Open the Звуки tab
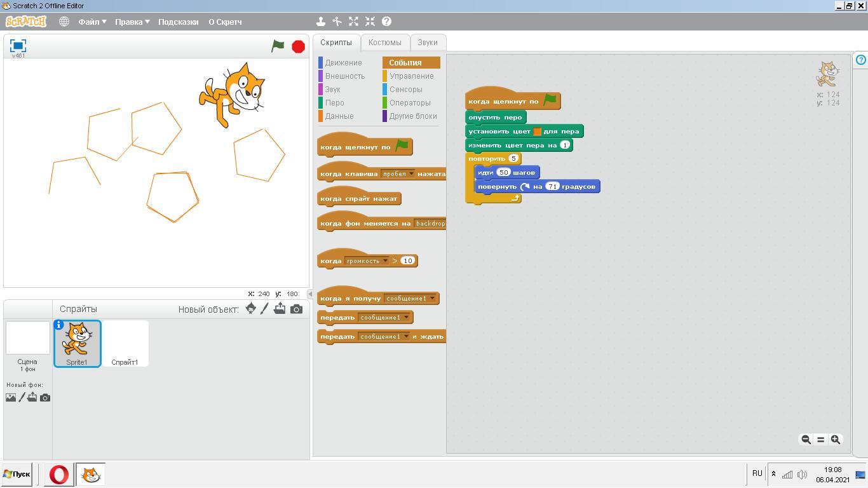This screenshot has width=868, height=488. [x=427, y=43]
